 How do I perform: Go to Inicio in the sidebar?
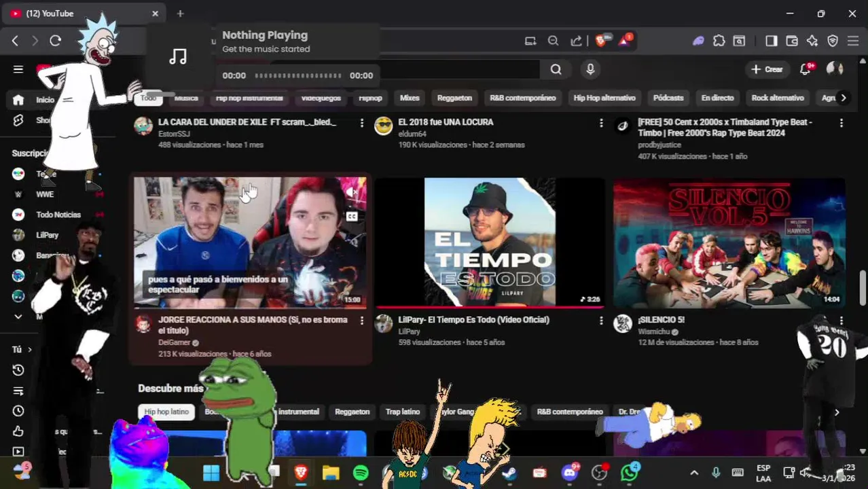[x=18, y=100]
